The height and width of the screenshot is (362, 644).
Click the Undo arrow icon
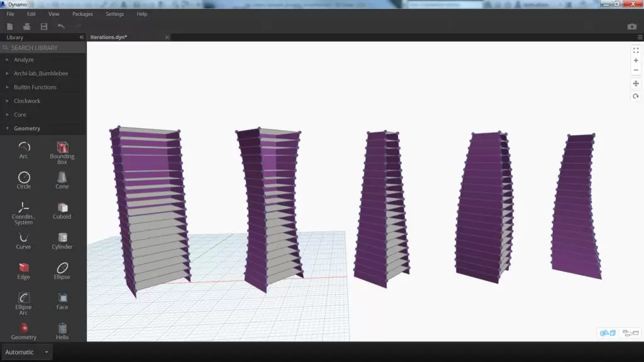[61, 26]
